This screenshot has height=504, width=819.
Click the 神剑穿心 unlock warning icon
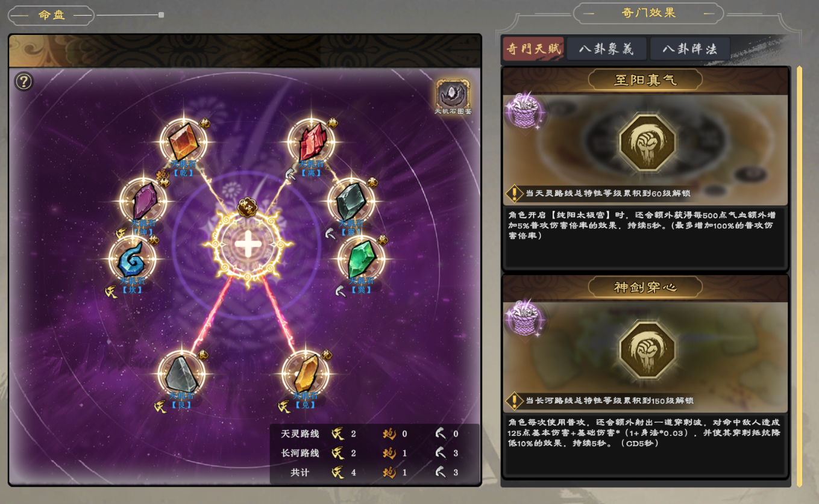point(514,400)
